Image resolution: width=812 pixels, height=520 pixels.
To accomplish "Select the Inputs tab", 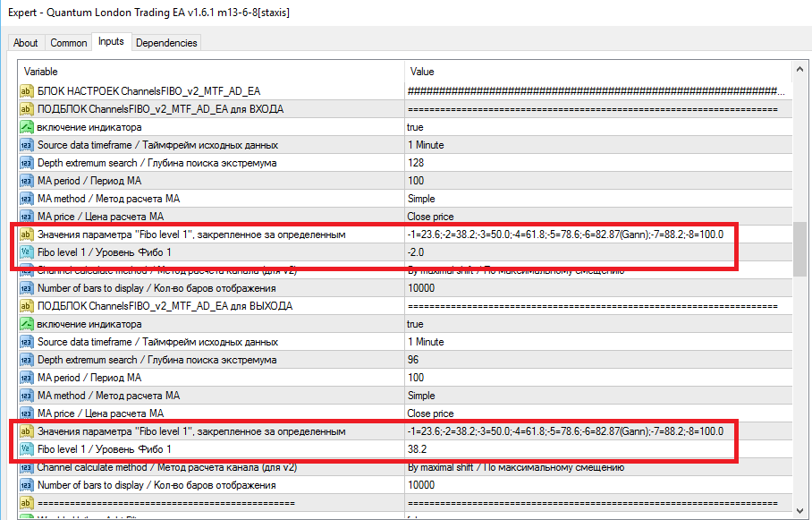I will 111,41.
